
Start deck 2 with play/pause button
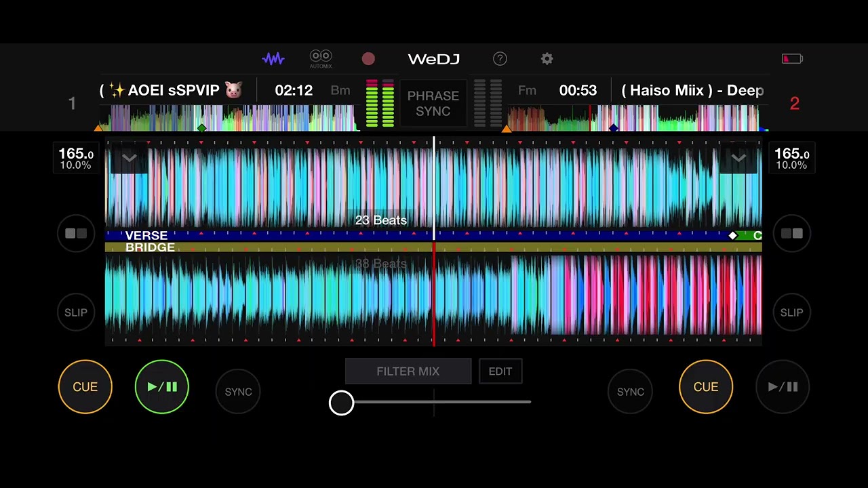[783, 387]
